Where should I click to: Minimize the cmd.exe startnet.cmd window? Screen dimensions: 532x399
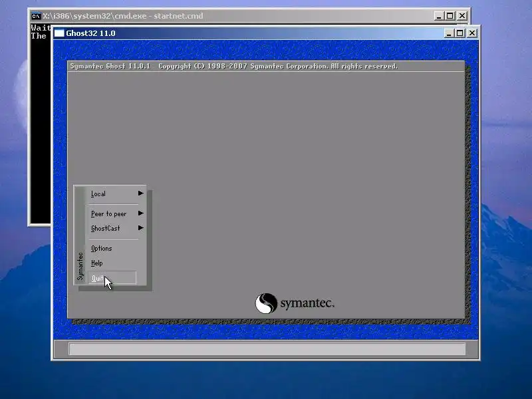click(439, 16)
